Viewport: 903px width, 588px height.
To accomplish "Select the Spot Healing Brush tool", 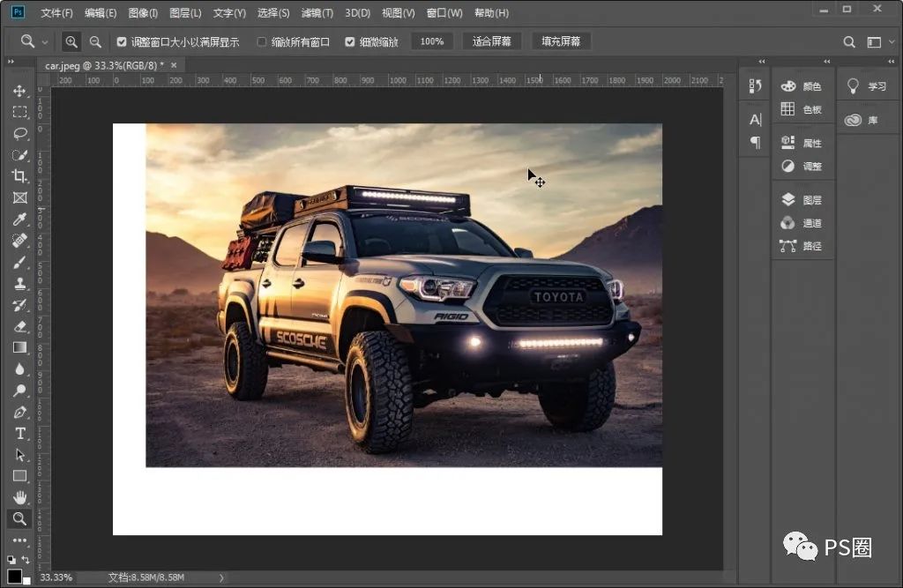I will (19, 241).
